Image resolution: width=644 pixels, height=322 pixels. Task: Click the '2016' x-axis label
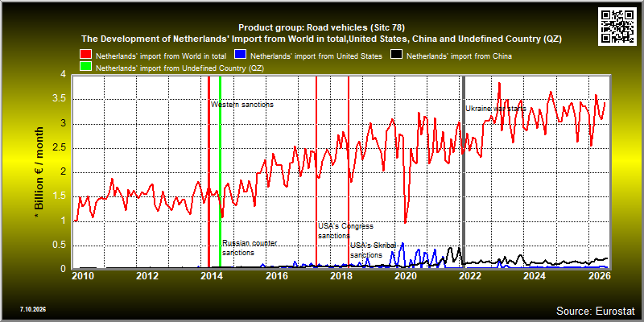tap(276, 276)
